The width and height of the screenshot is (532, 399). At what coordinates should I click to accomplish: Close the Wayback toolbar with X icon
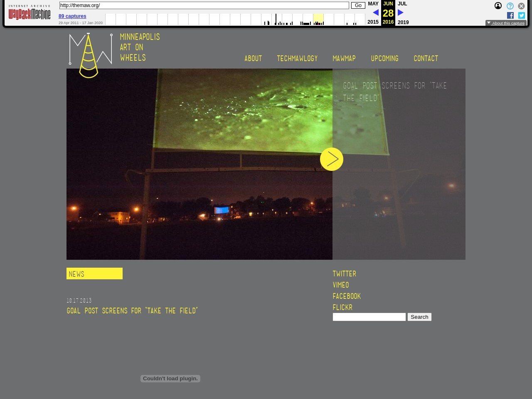click(x=521, y=6)
